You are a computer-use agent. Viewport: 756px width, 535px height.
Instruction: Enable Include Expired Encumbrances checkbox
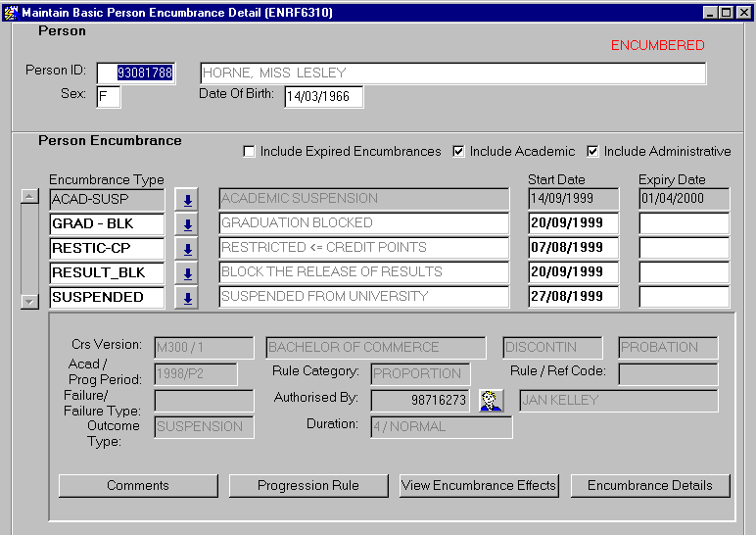pos(250,152)
